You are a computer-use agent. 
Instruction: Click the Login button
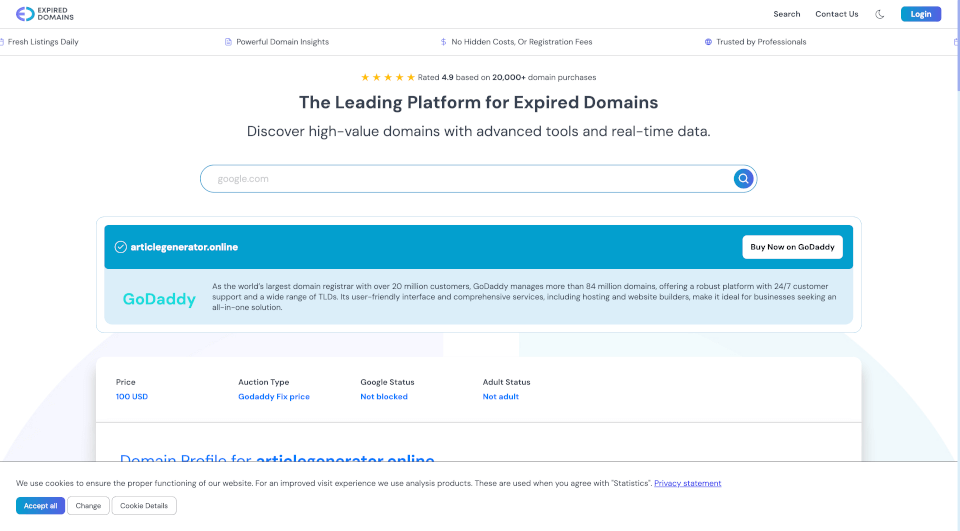pyautogui.click(x=921, y=14)
